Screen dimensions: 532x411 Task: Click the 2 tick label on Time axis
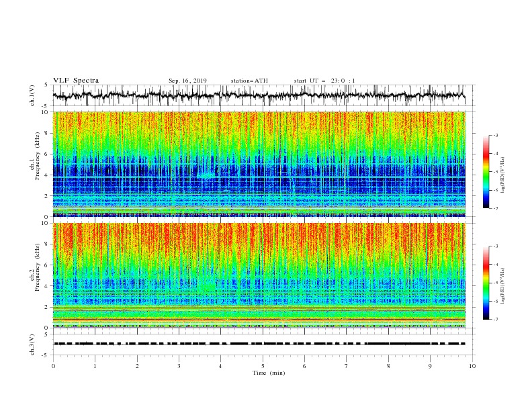coord(137,366)
